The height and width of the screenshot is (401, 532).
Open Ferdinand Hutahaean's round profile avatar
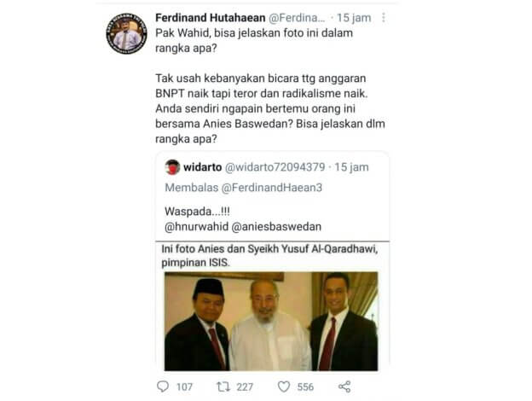126,34
